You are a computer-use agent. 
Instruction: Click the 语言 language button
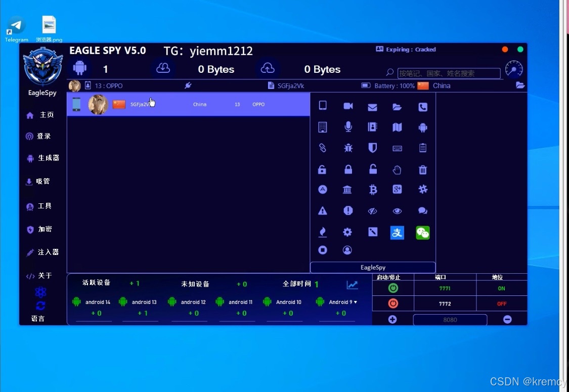(38, 318)
